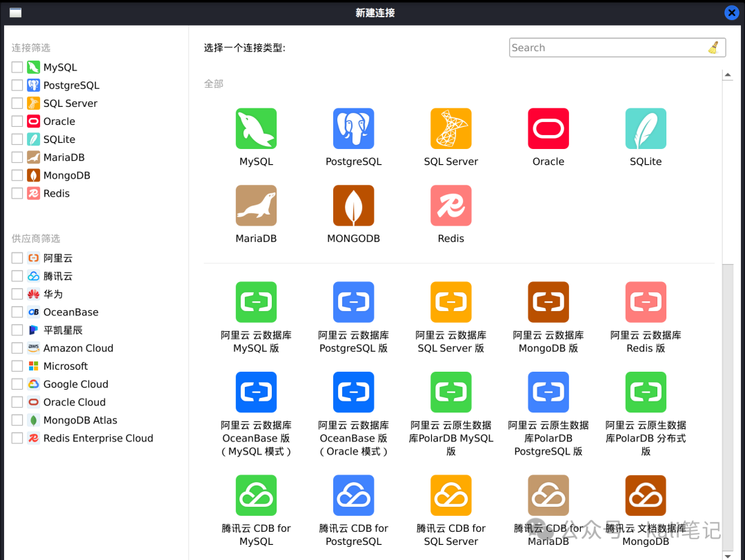Pick the SQL Server connection icon

pyautogui.click(x=451, y=129)
